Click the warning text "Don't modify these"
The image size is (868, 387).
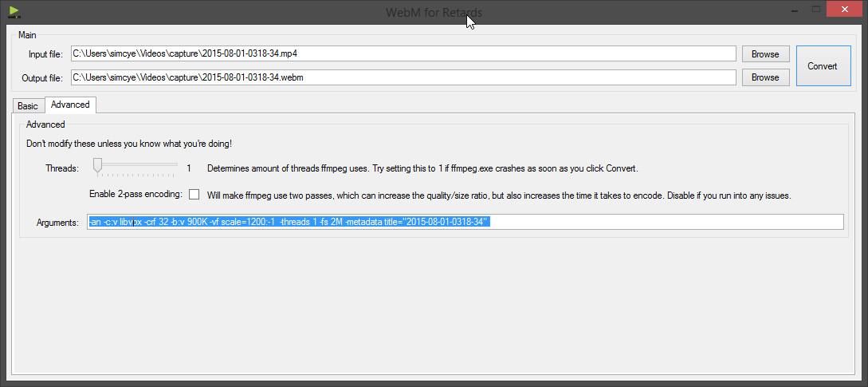pyautogui.click(x=129, y=144)
